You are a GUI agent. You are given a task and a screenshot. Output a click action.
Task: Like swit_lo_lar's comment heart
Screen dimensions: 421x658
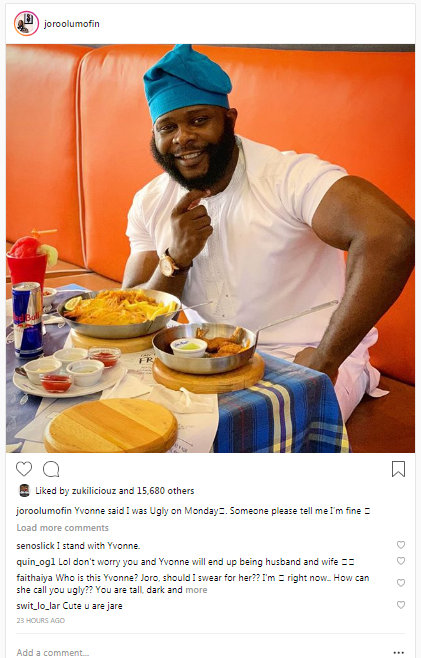tap(401, 605)
